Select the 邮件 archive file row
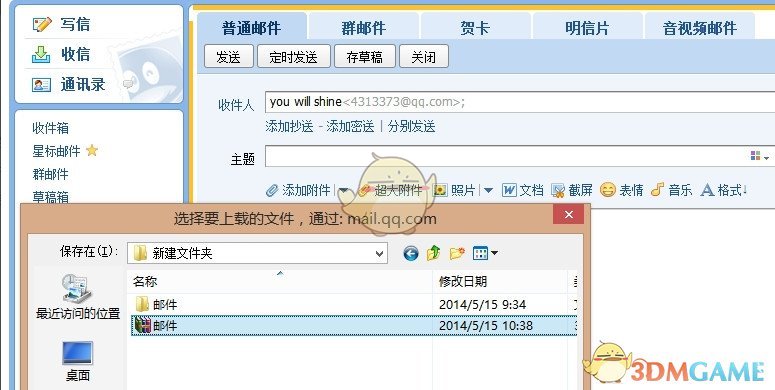This screenshot has width=775, height=390. tap(354, 326)
